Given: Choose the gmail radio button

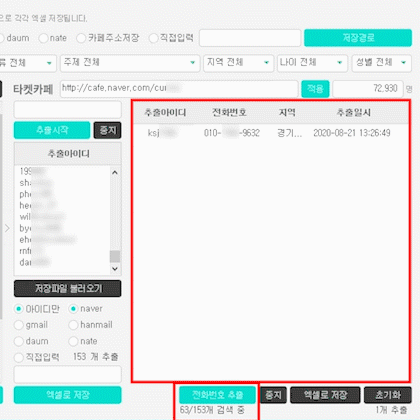Looking at the screenshot, I should pos(19,325).
